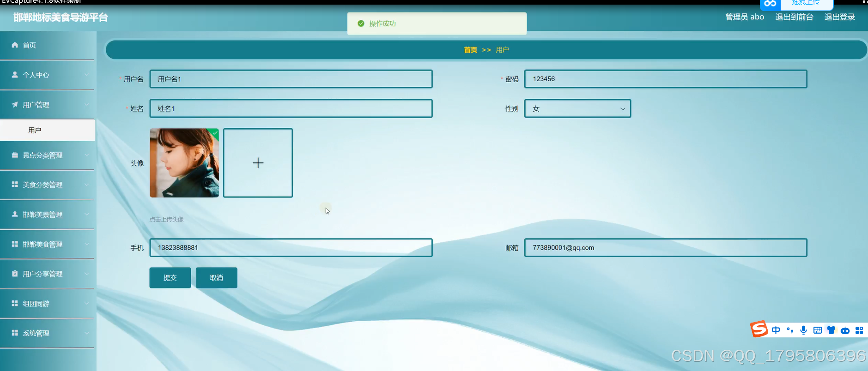Open 组团同游 in the sidebar
Screen dimensions: 868x371
[x=48, y=303]
